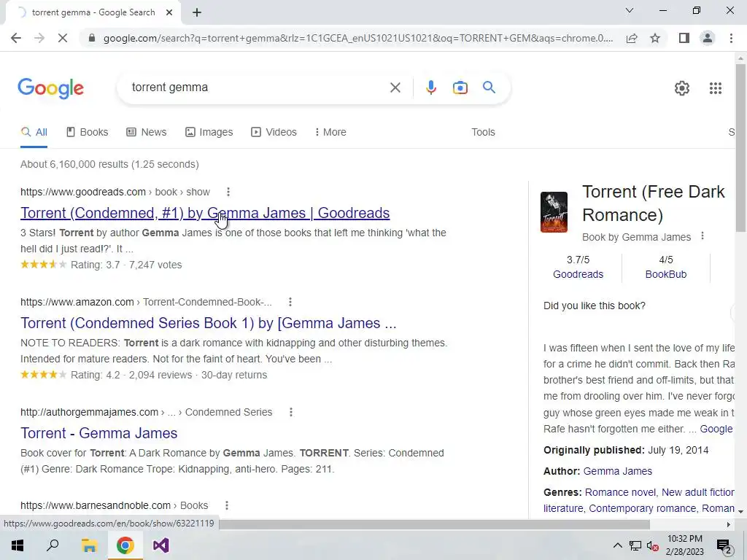Image resolution: width=747 pixels, height=560 pixels.
Task: Open Google settings gear
Action: tap(682, 88)
